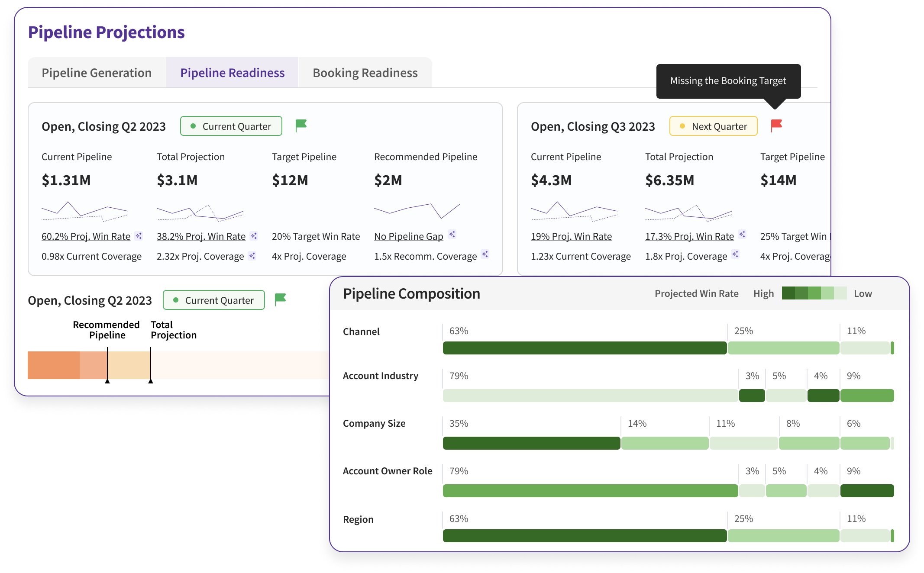The width and height of the screenshot is (924, 573).
Task: Toggle the Next Quarter badge
Action: point(713,126)
